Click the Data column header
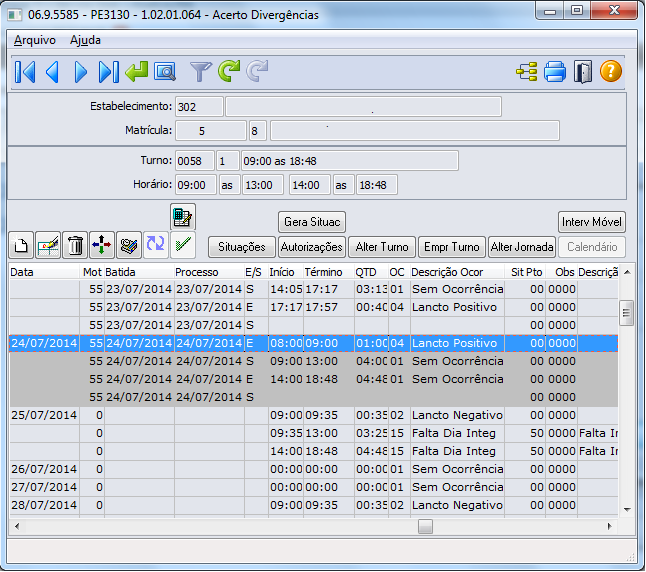The height and width of the screenshot is (572, 646). (44, 272)
